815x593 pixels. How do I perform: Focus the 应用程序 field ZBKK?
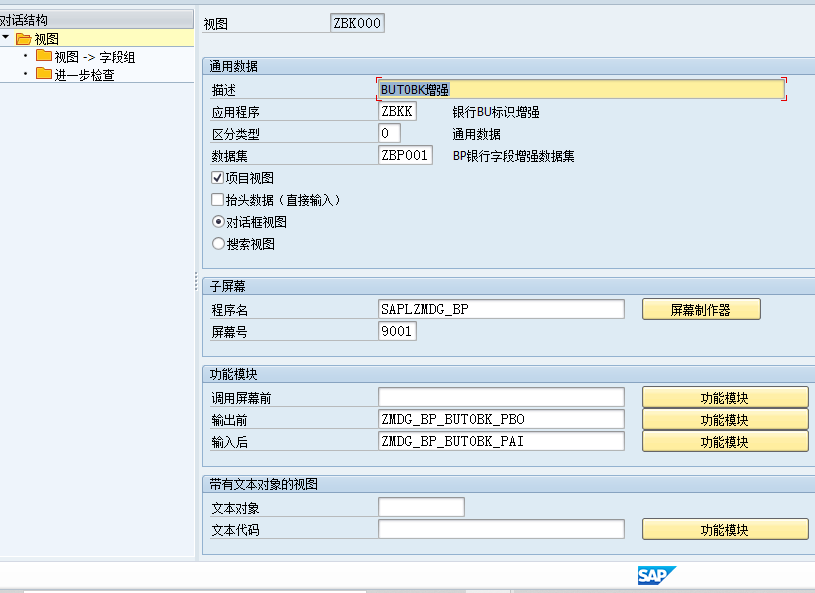click(397, 111)
